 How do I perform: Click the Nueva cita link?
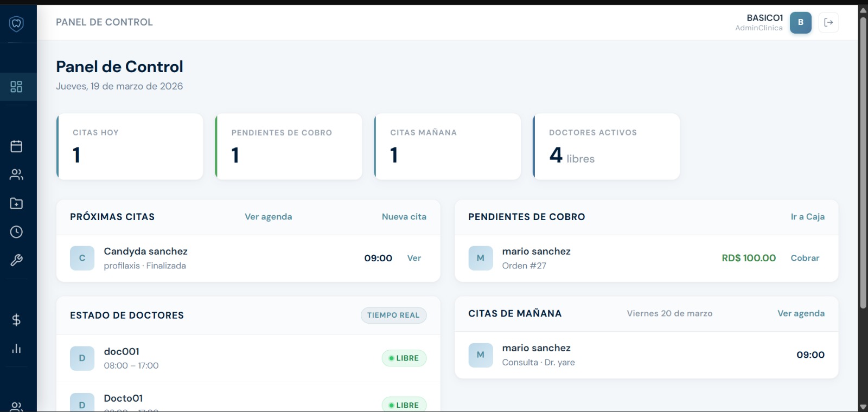[x=404, y=217]
